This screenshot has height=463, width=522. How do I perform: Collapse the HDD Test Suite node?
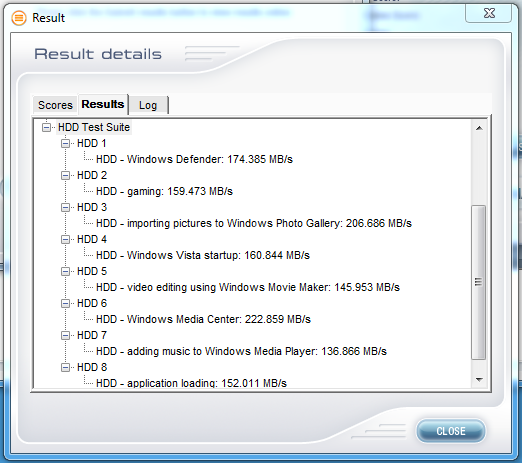point(46,127)
